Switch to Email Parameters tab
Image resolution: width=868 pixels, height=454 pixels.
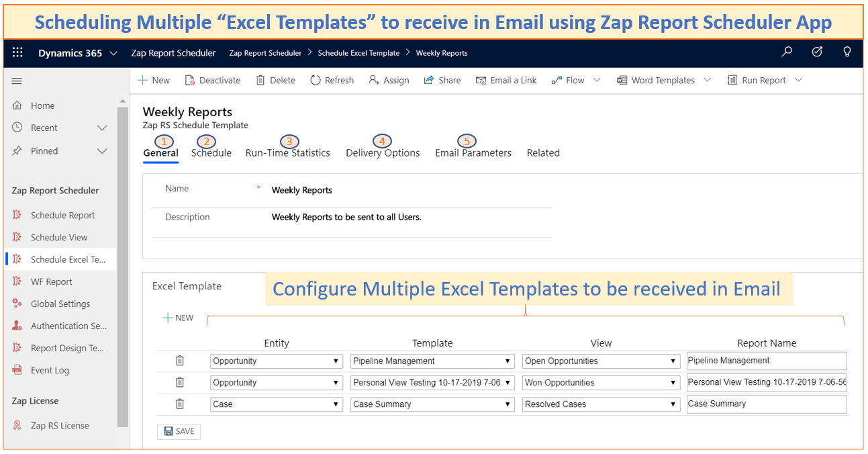[473, 153]
